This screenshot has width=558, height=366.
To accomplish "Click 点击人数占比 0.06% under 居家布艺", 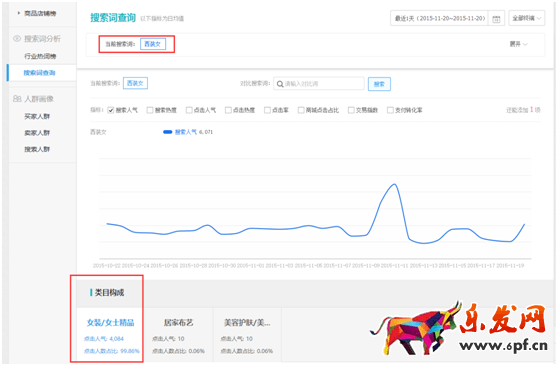I will 178,351.
